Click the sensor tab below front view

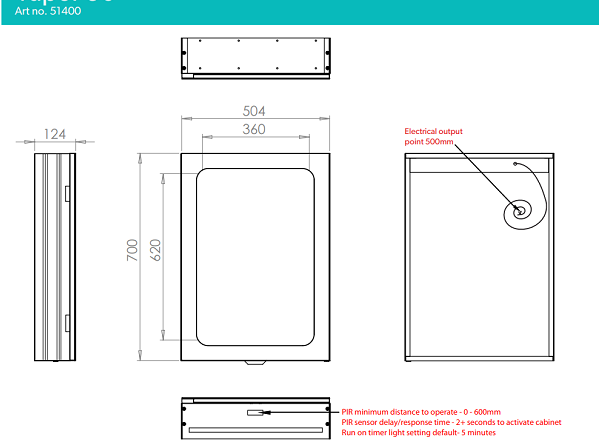[x=255, y=362]
